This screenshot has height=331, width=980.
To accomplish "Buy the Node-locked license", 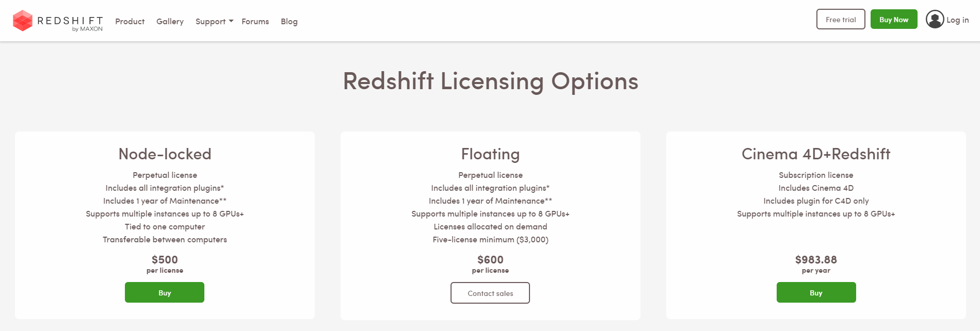I will tap(164, 292).
